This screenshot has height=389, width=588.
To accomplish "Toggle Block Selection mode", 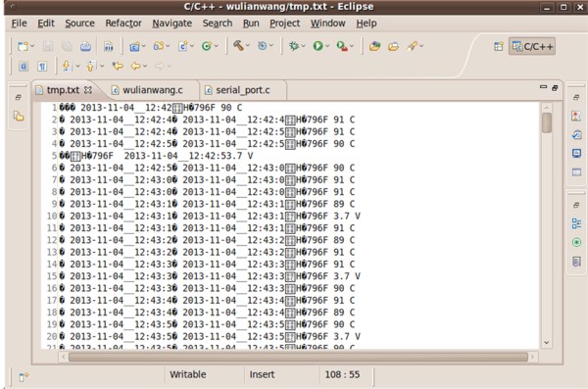I will 24,67.
